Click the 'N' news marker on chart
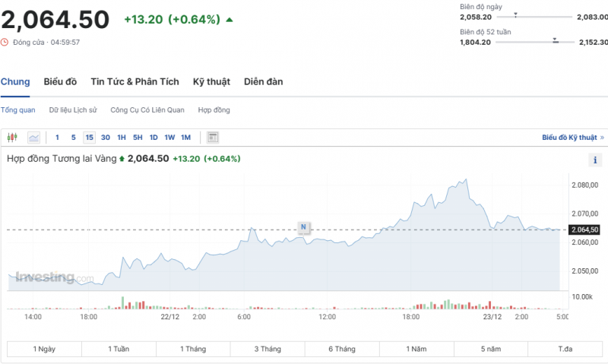Screen dimensions: 608x364 [x=303, y=226]
